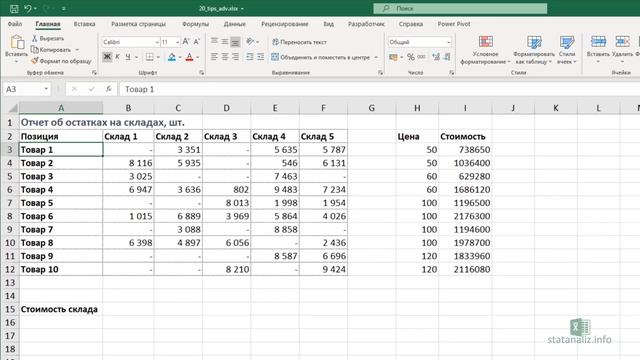This screenshot has width=640, height=360.
Task: Open Cell Styles (Стили ячеек)
Action: point(567,50)
